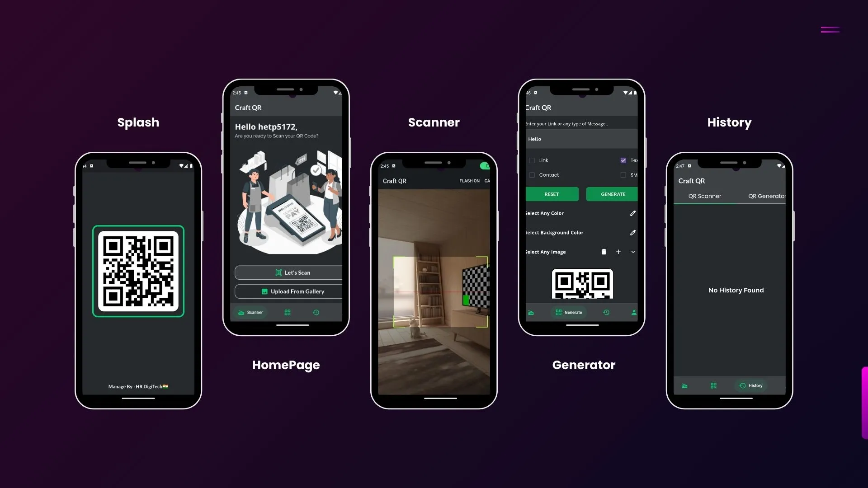Click the add image icon in Generator
The height and width of the screenshot is (488, 868).
click(618, 251)
